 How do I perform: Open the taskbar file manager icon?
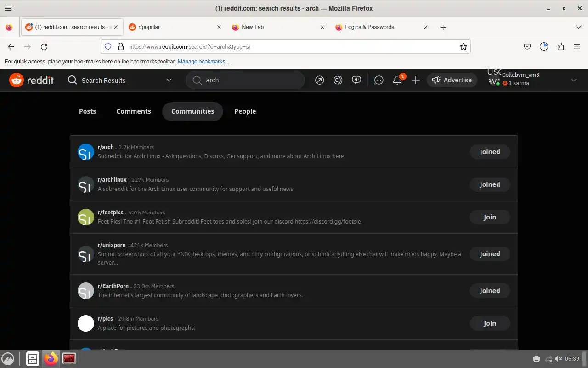tap(33, 359)
